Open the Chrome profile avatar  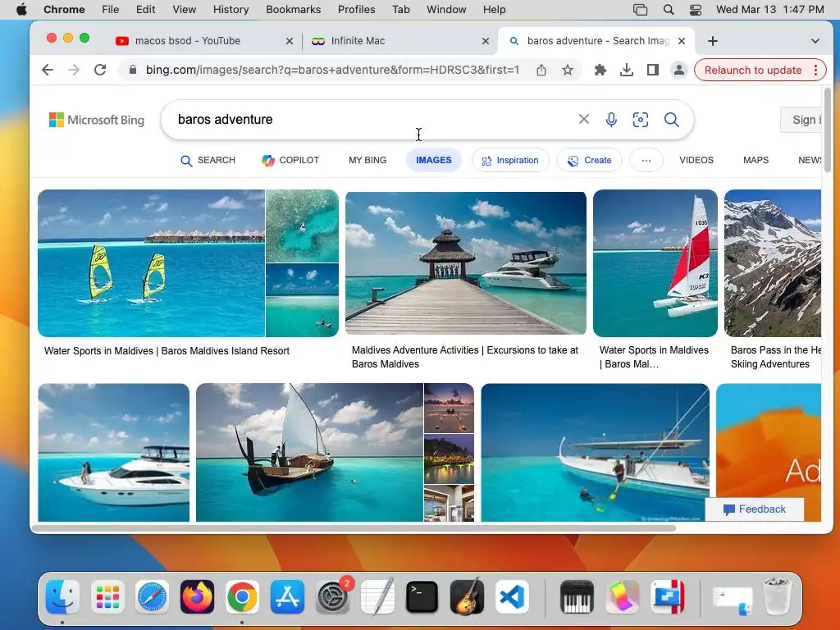[x=678, y=70]
